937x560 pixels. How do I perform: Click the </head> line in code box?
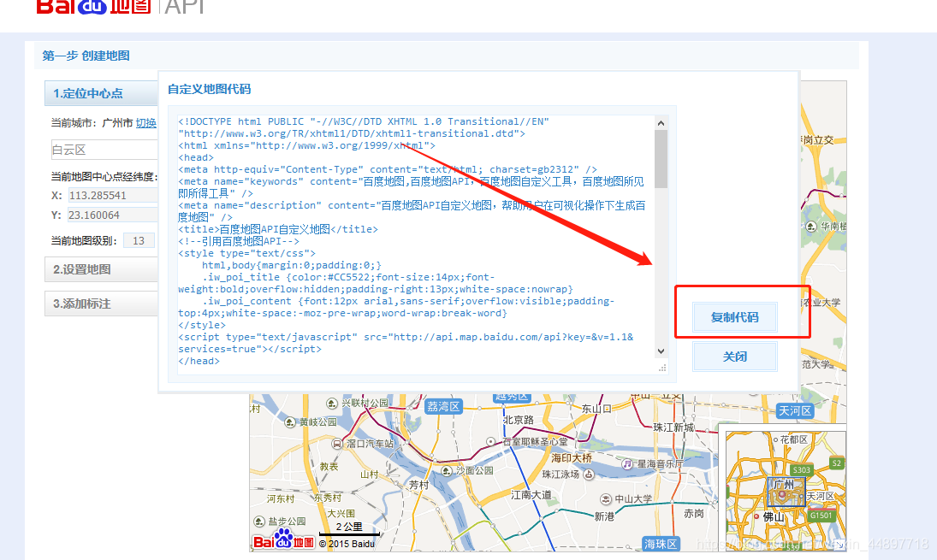[199, 361]
